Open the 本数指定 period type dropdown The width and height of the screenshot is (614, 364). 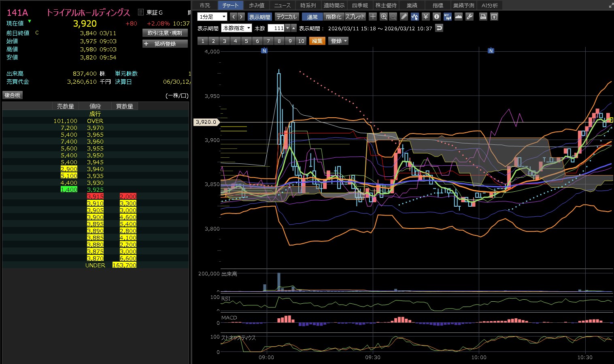coord(236,28)
